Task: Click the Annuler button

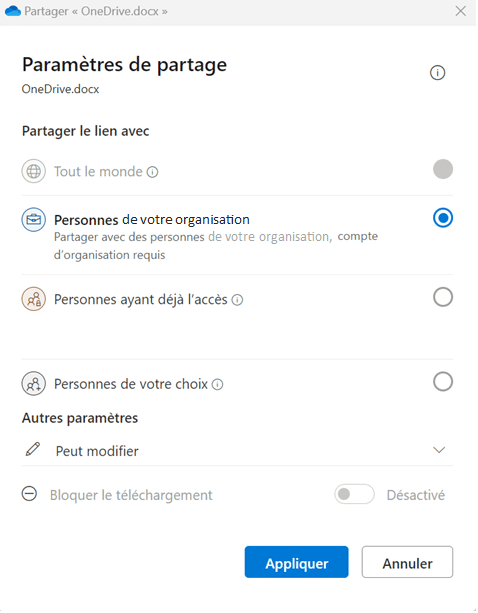Action: [x=407, y=562]
